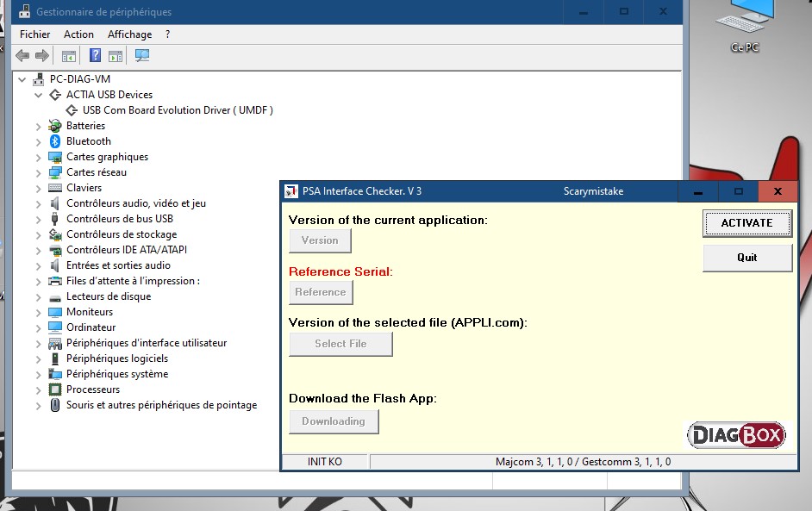Click the Back arrow in Device Manager toolbar
Image resolution: width=812 pixels, height=511 pixels.
(22, 55)
